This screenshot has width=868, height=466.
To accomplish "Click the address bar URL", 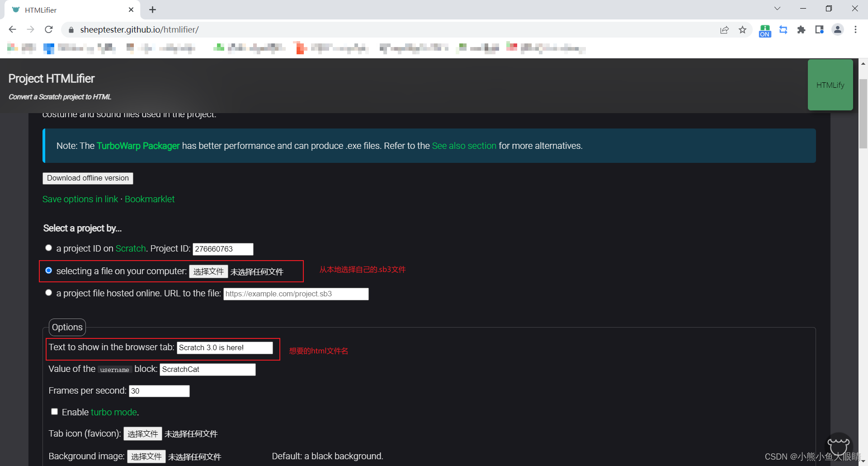I will [x=139, y=30].
